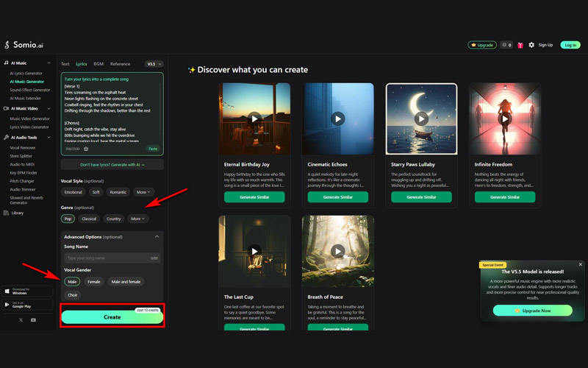Play the Starry Paws Lullaby preview
This screenshot has height=368, width=588.
click(421, 118)
